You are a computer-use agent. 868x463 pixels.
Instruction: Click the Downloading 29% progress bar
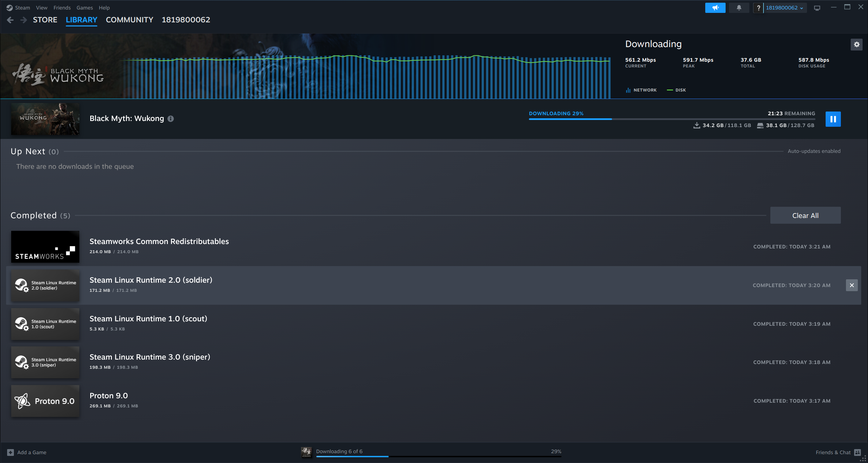click(672, 119)
